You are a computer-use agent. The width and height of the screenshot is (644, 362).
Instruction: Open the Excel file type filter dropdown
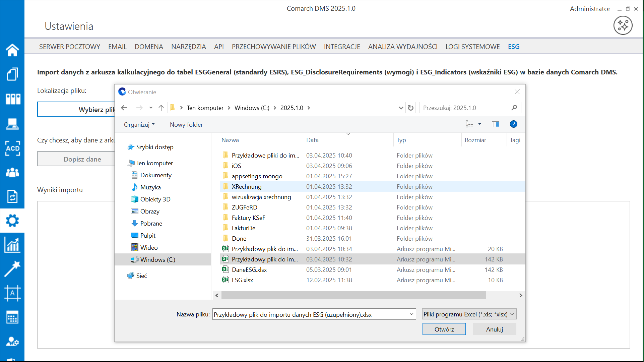[x=469, y=314]
